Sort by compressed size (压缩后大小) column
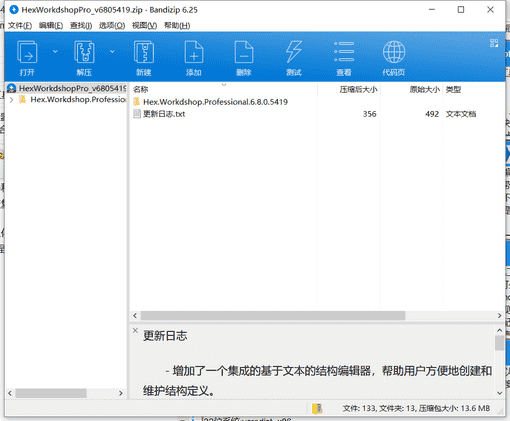The width and height of the screenshot is (510, 421). pyautogui.click(x=358, y=89)
